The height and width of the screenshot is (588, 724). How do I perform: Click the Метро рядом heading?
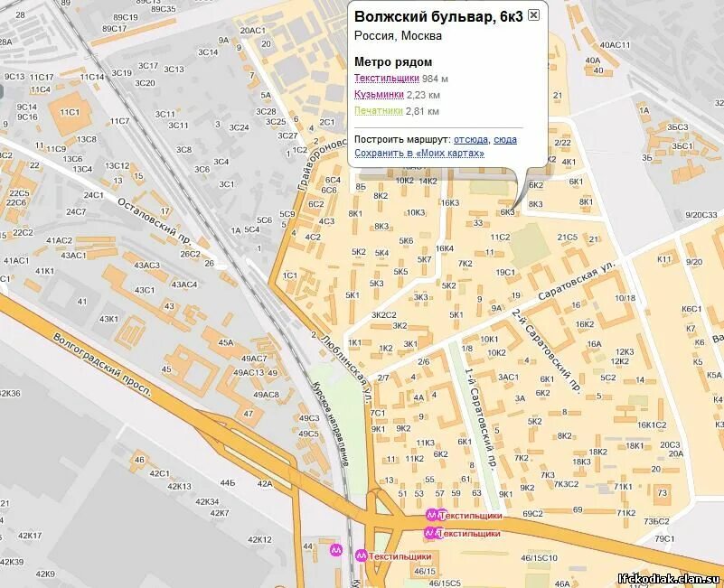[x=393, y=61]
